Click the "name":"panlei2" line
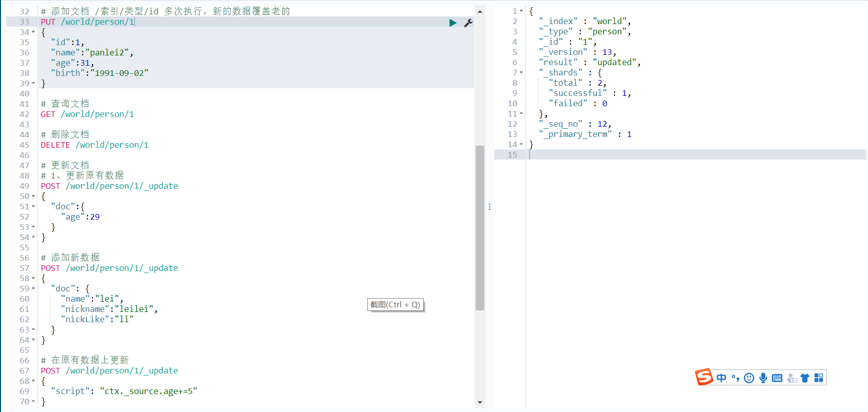This screenshot has height=412, width=868. click(92, 52)
